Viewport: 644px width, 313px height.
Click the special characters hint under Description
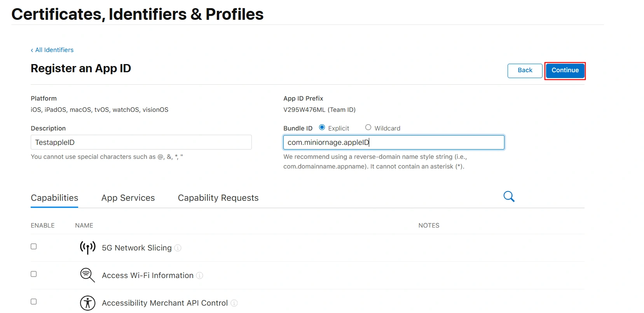click(107, 157)
